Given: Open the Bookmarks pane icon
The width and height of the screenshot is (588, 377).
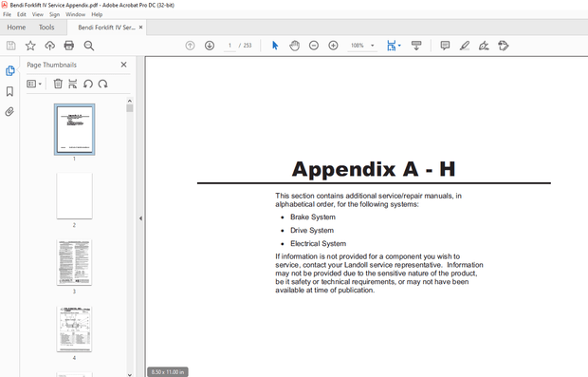Looking at the screenshot, I should point(9,91).
